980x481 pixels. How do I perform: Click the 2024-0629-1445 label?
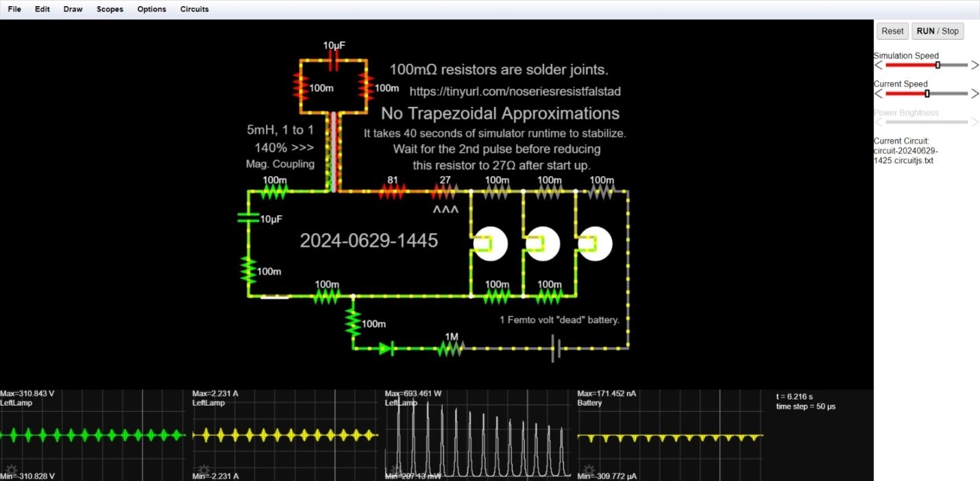coord(369,241)
